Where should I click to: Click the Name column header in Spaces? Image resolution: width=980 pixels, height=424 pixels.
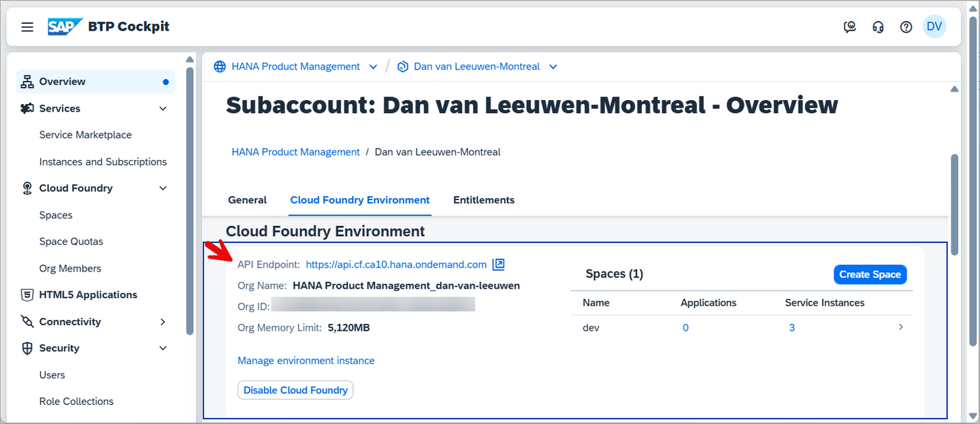[596, 303]
